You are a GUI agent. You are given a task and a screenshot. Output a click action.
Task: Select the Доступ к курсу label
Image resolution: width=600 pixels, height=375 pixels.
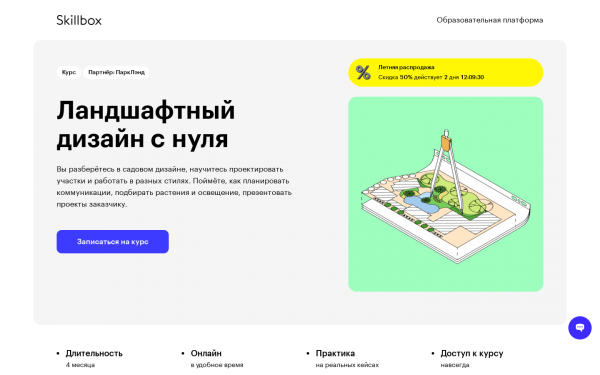472,353
